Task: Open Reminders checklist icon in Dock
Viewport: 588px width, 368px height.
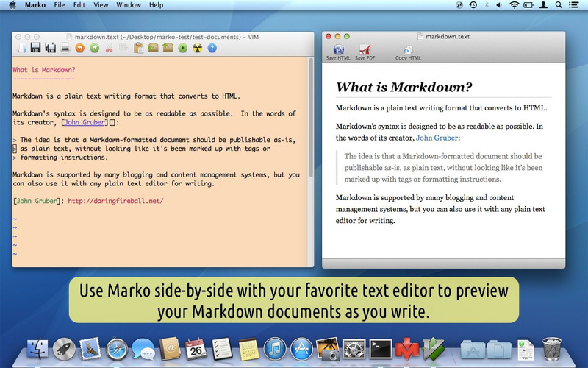Action: [222, 349]
